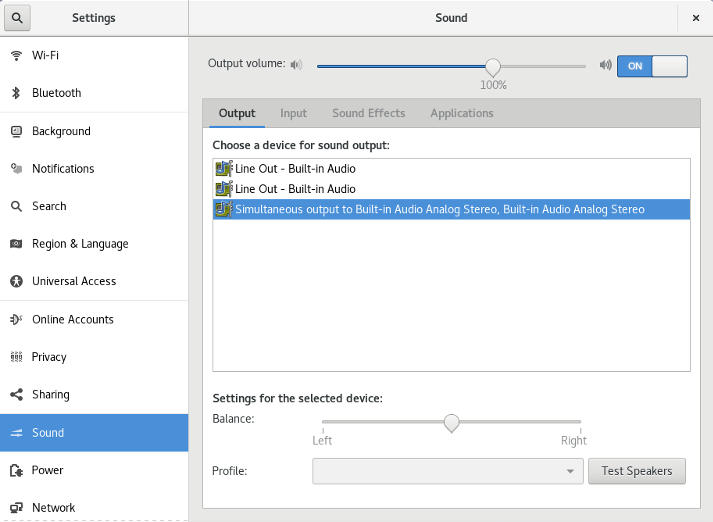Toggle the output sound ON switch off
This screenshot has height=522, width=713.
tap(652, 66)
